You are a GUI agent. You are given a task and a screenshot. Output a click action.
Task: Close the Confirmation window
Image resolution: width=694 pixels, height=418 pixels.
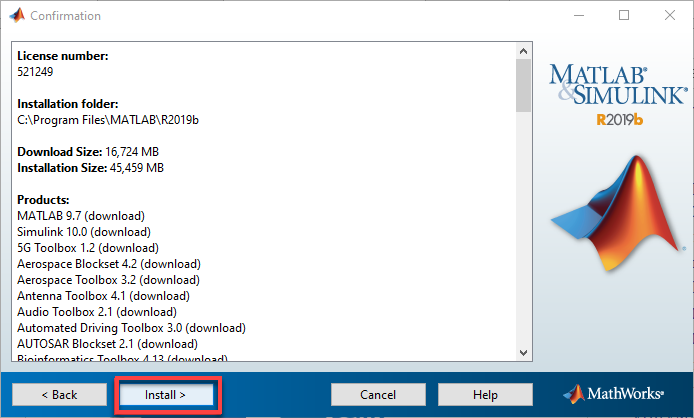click(x=670, y=15)
